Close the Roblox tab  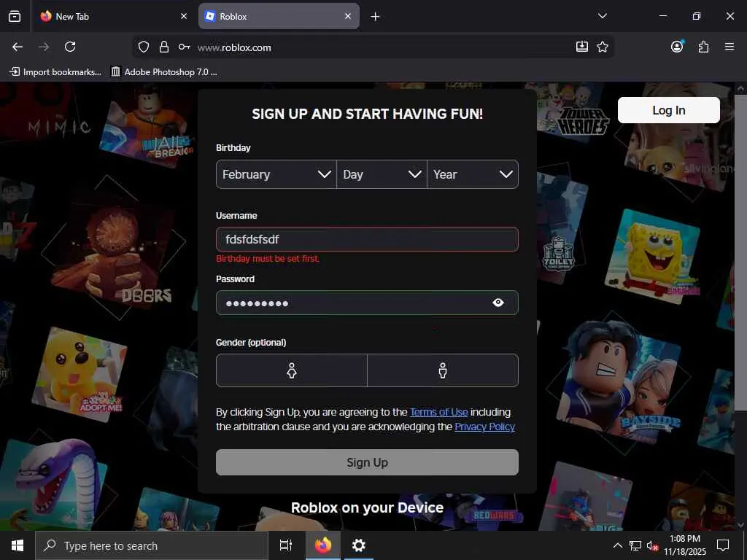pos(348,16)
